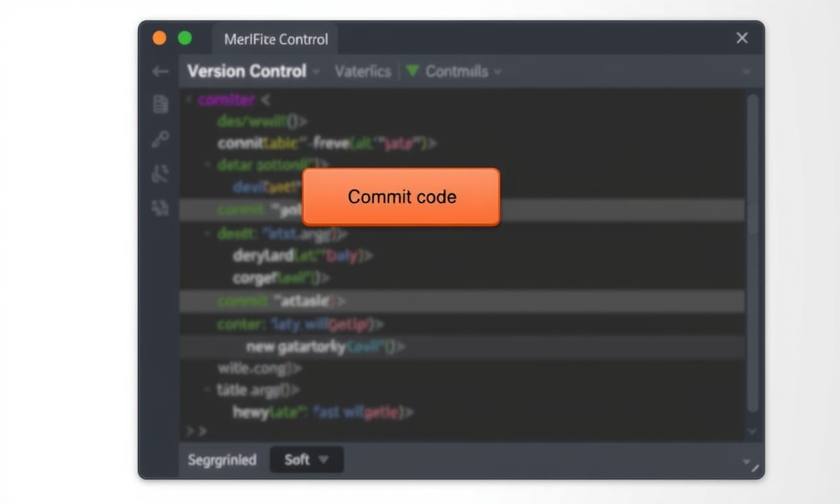The height and width of the screenshot is (504, 840).
Task: Switch to the Vaterlics toolbar item
Action: point(363,71)
